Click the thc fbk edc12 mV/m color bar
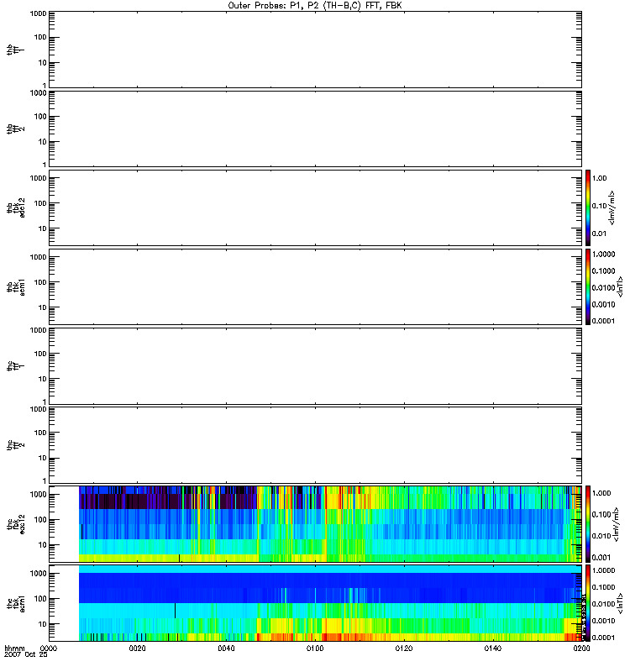 pos(588,523)
